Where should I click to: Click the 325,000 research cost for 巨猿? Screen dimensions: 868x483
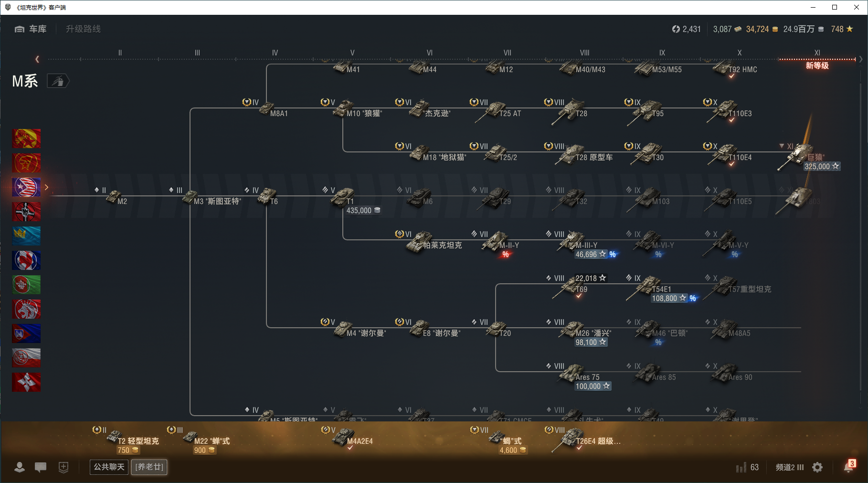coord(822,166)
